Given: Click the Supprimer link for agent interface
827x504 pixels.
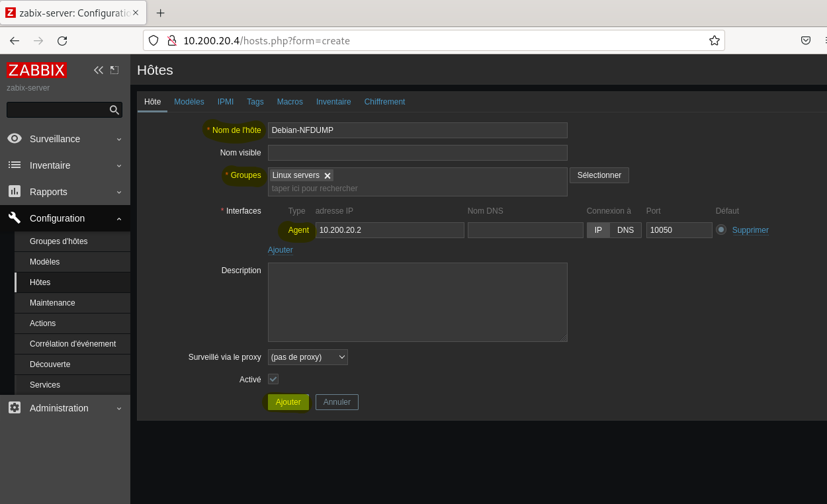Looking at the screenshot, I should [x=750, y=230].
